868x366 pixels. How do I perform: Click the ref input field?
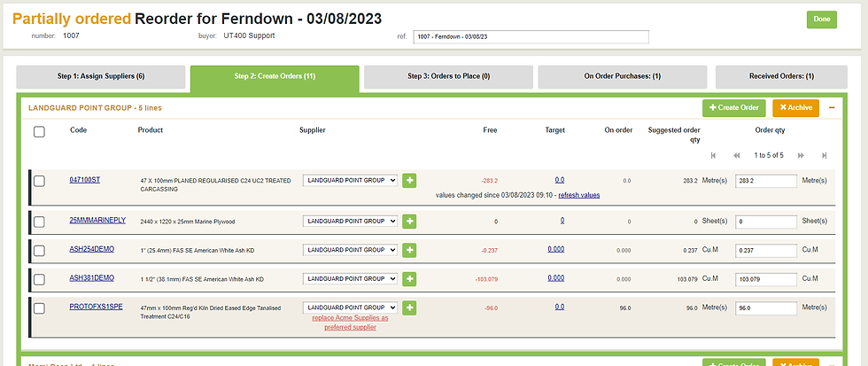coord(531,36)
